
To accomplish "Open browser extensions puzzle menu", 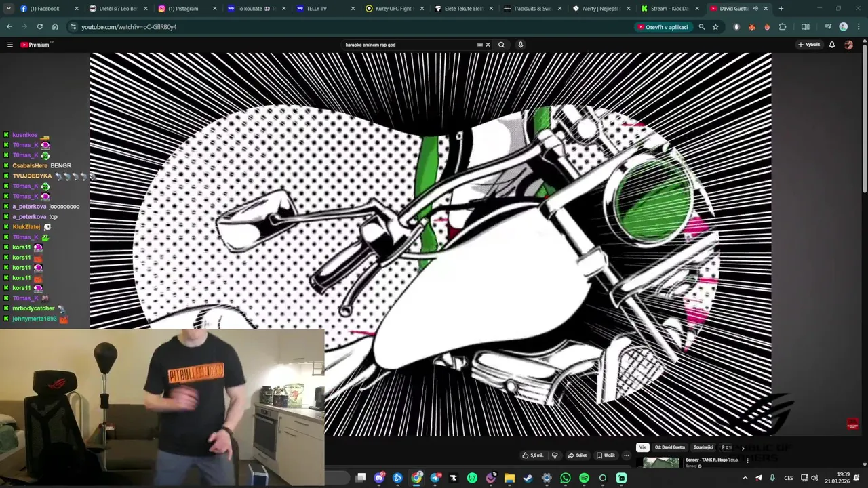I will click(x=783, y=27).
